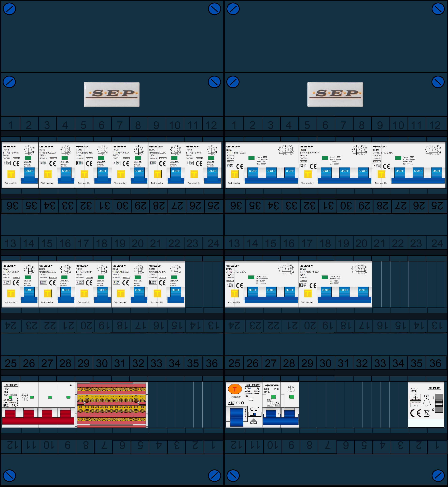This screenshot has width=448, height=487.
Task: Flip left-panel RCM2 O-OFF switch at slots 3-4
Action: click(x=66, y=175)
